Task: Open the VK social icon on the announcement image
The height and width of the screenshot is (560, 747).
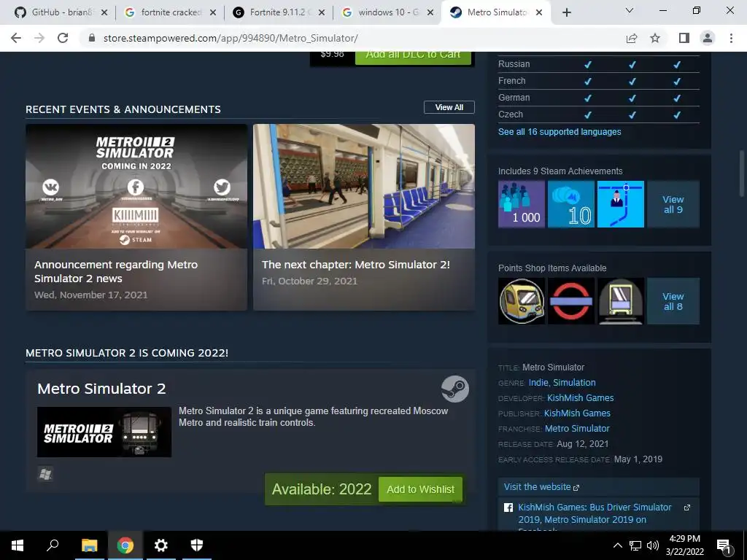Action: pyautogui.click(x=50, y=187)
